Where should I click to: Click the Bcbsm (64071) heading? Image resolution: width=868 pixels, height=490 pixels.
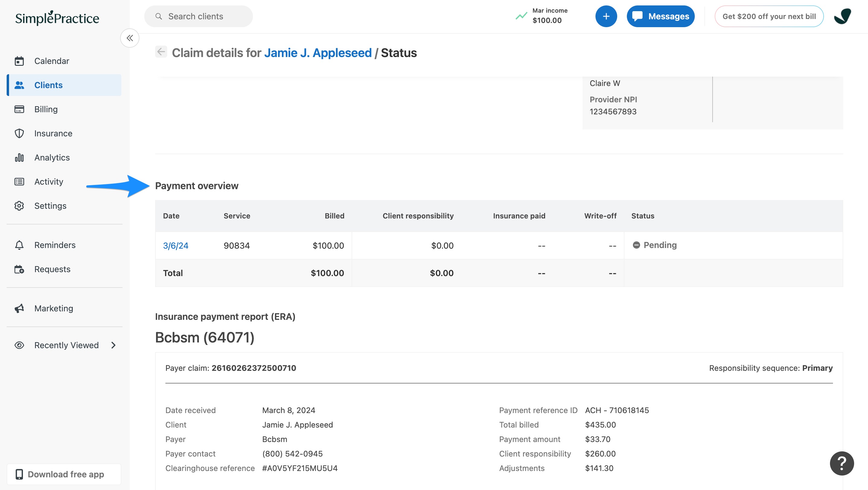(205, 337)
